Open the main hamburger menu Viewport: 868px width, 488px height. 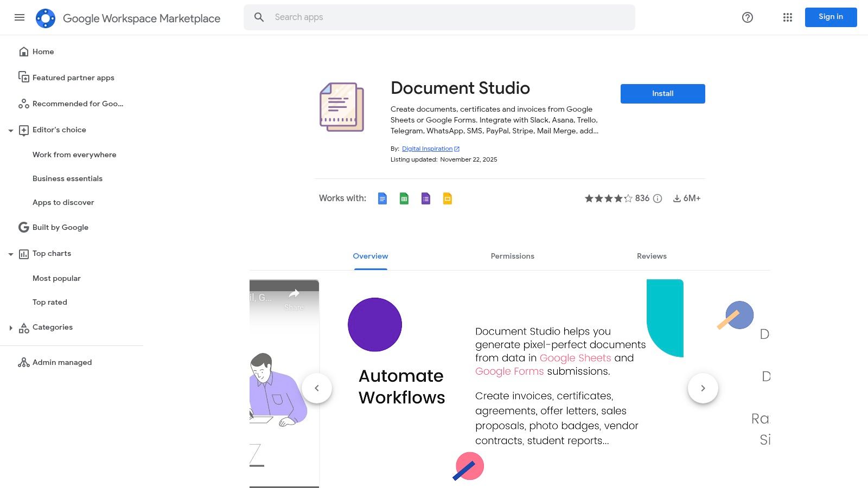[20, 17]
